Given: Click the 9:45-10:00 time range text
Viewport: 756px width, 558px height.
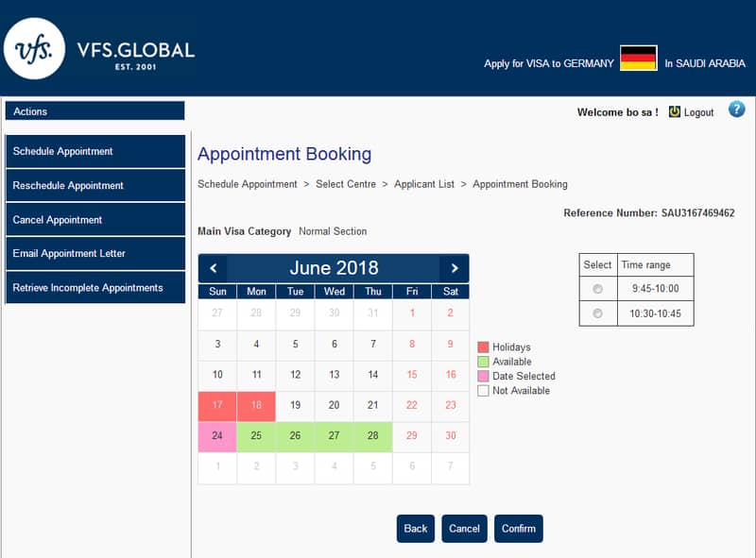Looking at the screenshot, I should (x=655, y=289).
